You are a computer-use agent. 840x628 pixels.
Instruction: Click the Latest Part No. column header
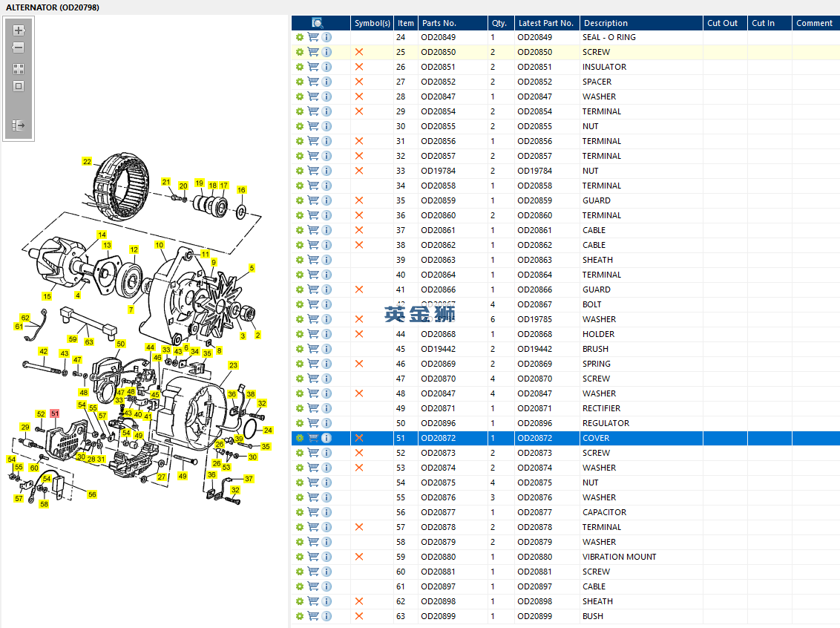click(545, 23)
